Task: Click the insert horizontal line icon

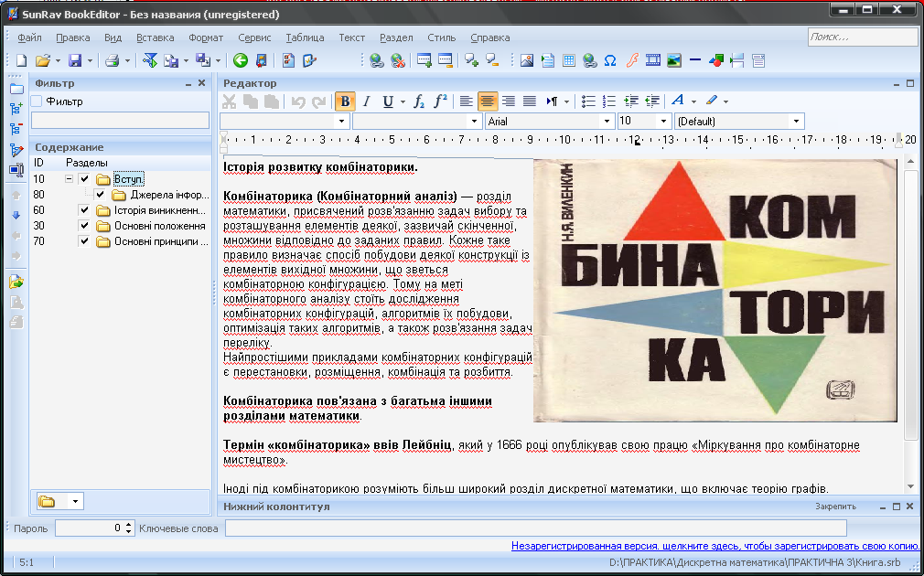Action: [x=694, y=60]
